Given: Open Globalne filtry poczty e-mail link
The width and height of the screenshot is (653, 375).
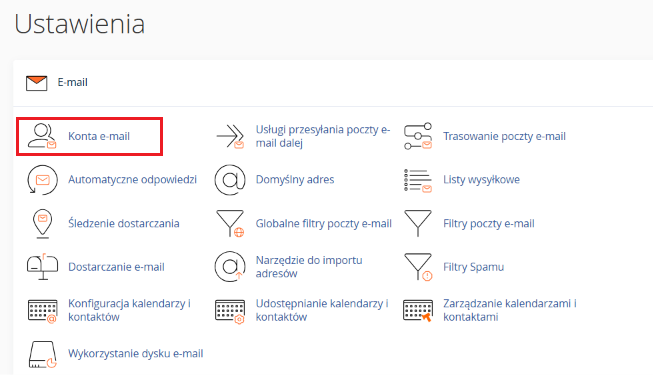Looking at the screenshot, I should 324,223.
